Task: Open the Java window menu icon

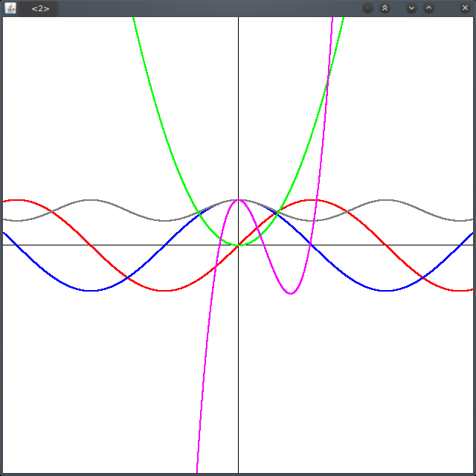Action: [x=10, y=8]
